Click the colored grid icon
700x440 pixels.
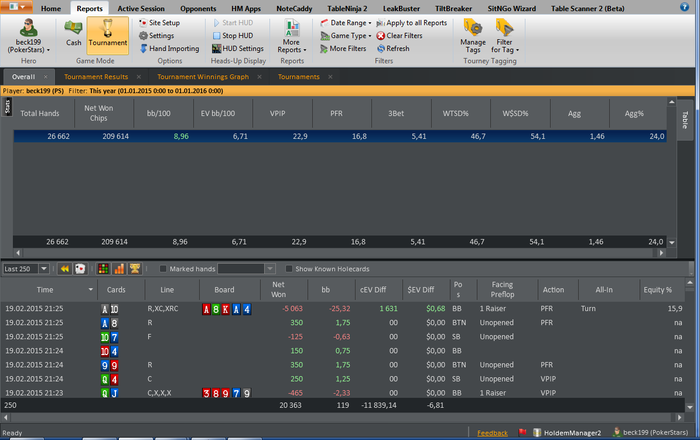(103, 269)
